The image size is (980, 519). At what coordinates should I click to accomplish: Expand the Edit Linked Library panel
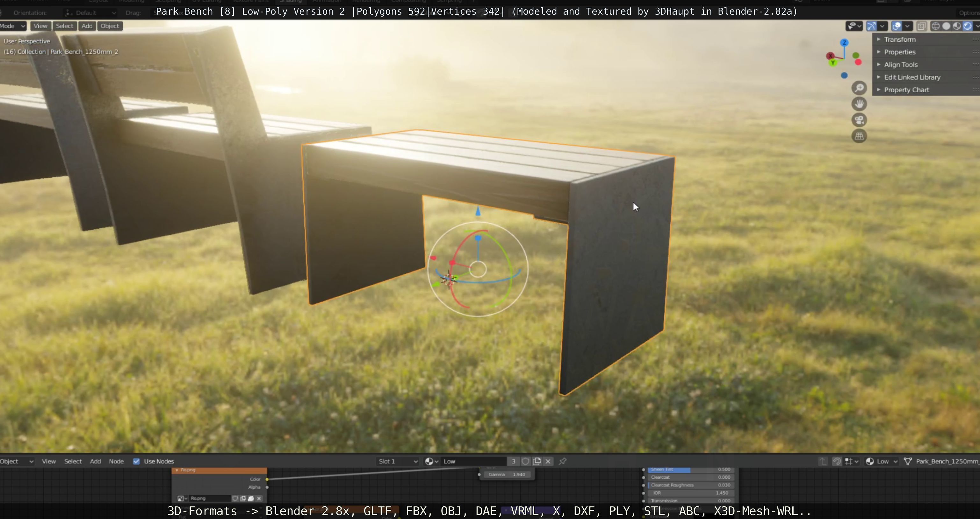(x=926, y=77)
